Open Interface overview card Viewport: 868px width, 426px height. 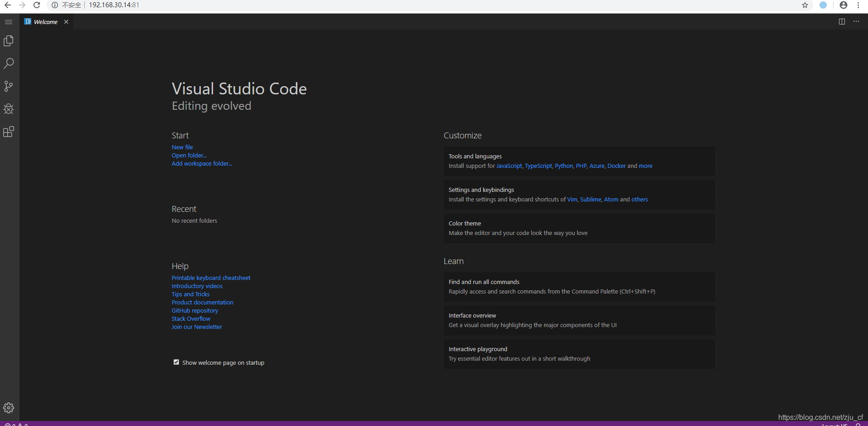(x=579, y=320)
